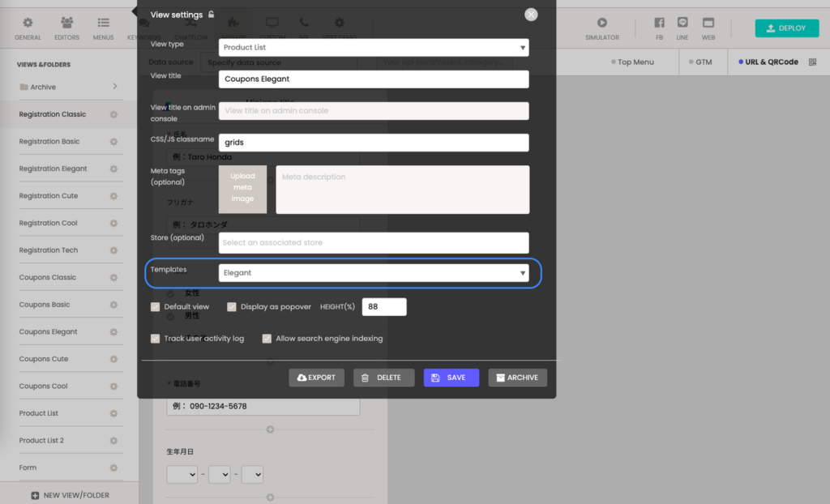This screenshot has width=830, height=504.
Task: Open the General settings icon
Action: click(x=28, y=23)
